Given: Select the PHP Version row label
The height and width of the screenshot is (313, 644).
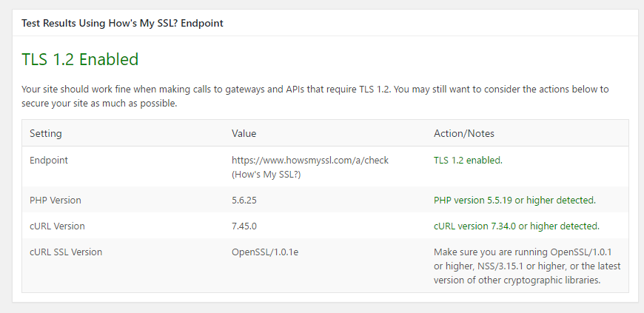Looking at the screenshot, I should click(x=56, y=201).
